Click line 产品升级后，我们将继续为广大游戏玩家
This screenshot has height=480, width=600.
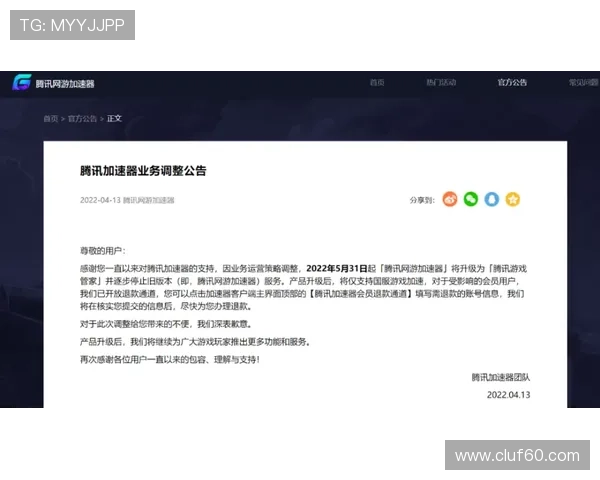tap(195, 342)
